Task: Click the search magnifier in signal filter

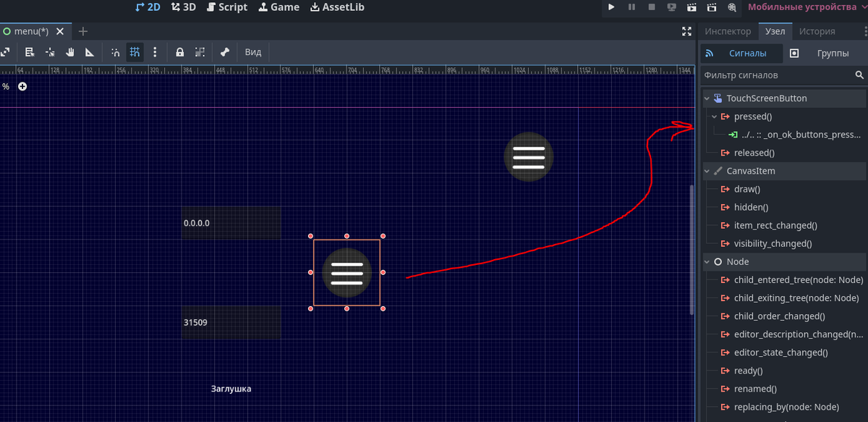Action: pyautogui.click(x=859, y=75)
